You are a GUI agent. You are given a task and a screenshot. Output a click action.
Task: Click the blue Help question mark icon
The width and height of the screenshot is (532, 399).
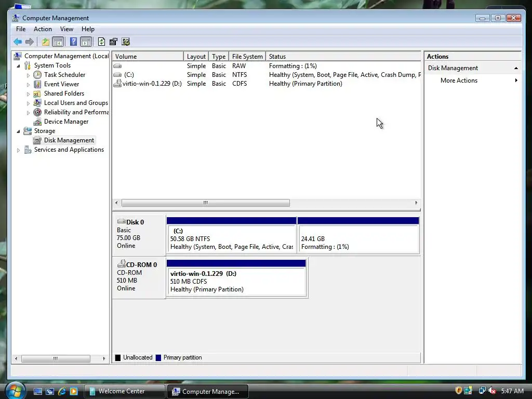tap(73, 42)
